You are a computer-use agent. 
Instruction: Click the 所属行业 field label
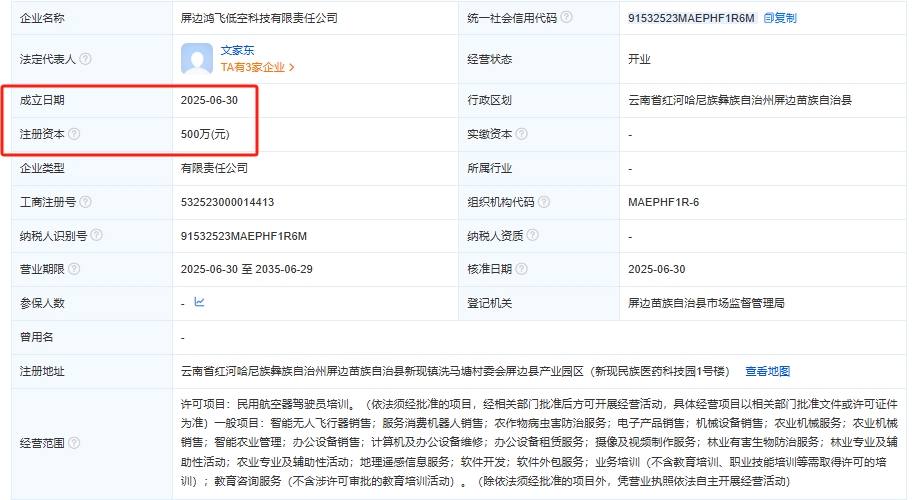489,168
